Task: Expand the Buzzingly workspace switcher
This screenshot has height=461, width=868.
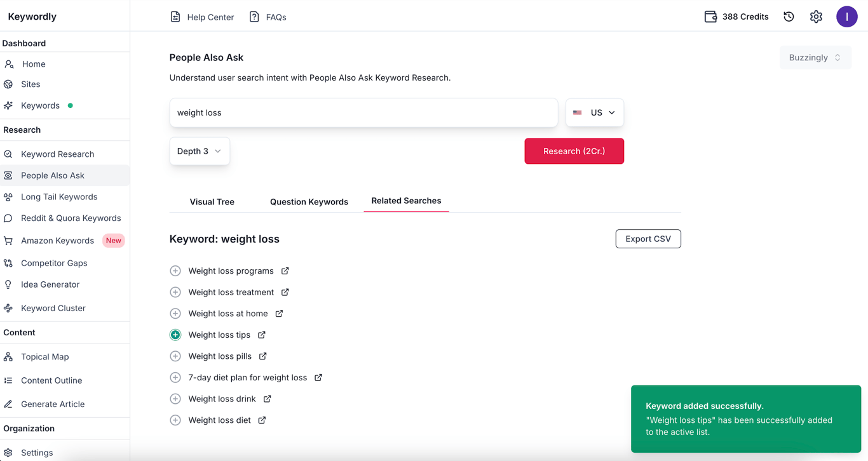Action: pyautogui.click(x=815, y=58)
